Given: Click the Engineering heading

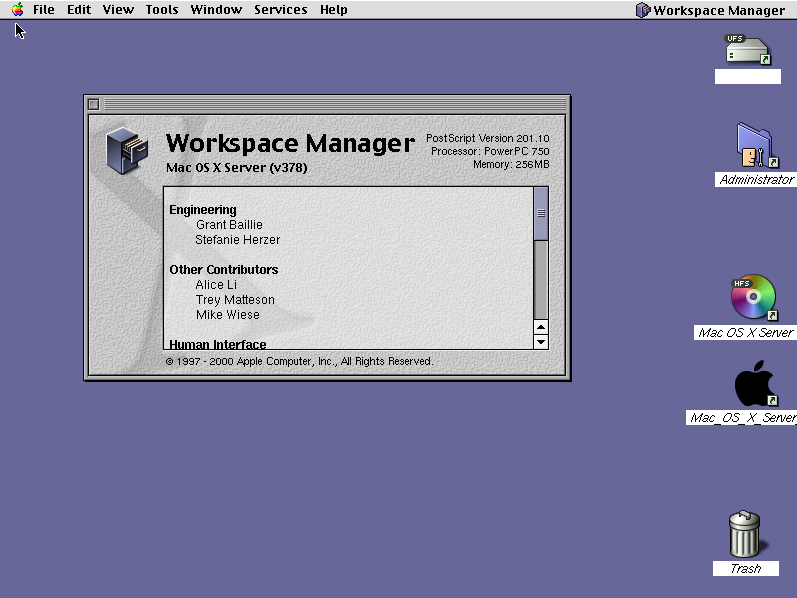Looking at the screenshot, I should click(203, 210).
